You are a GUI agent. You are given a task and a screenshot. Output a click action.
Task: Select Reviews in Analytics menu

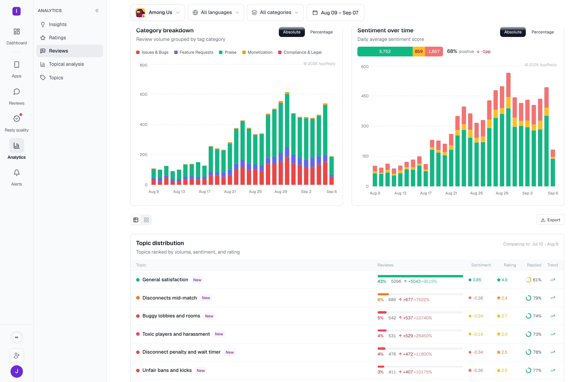click(70, 51)
